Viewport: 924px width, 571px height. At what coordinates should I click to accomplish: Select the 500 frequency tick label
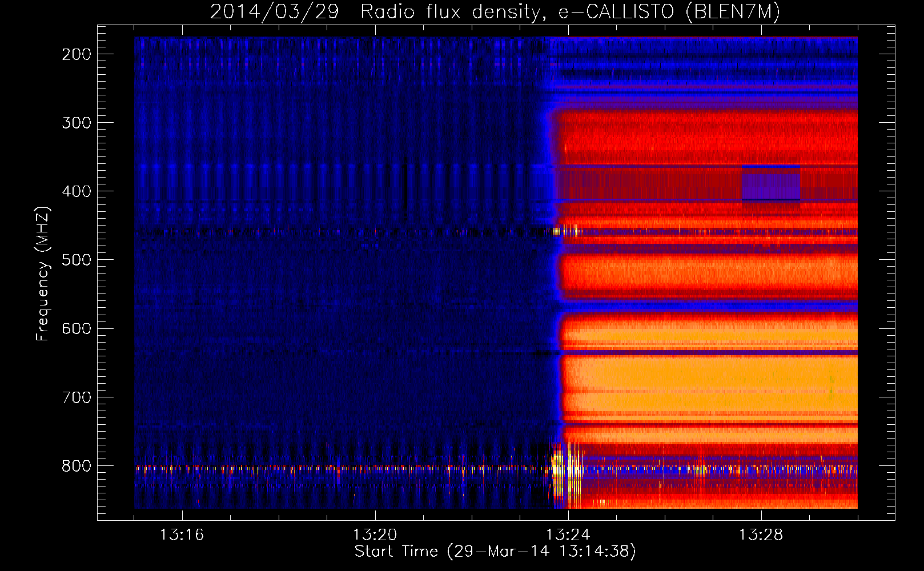click(x=77, y=260)
